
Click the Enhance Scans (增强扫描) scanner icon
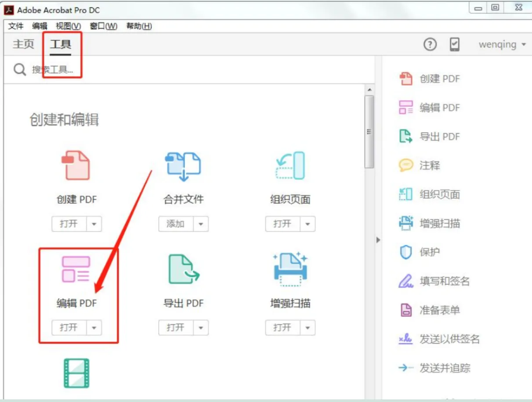point(290,269)
